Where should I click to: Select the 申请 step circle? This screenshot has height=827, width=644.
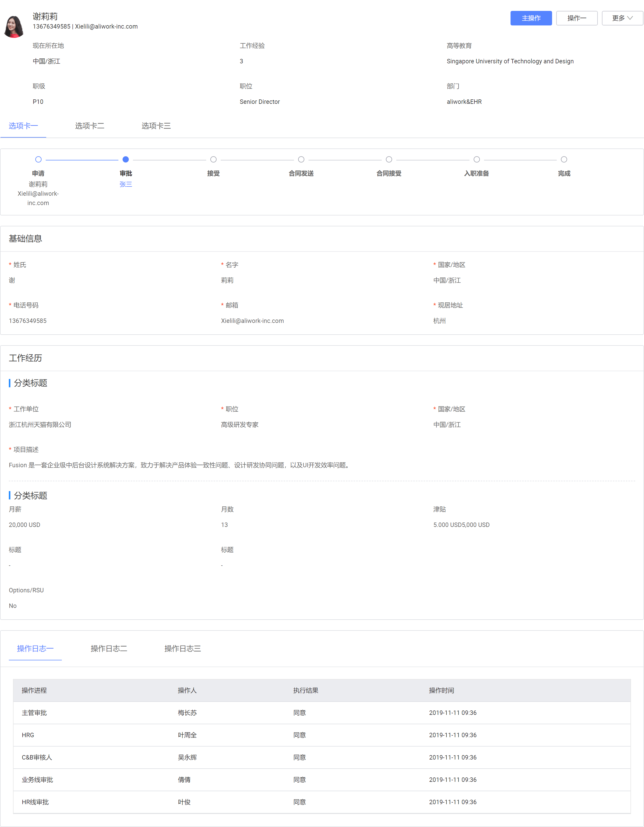coord(38,159)
